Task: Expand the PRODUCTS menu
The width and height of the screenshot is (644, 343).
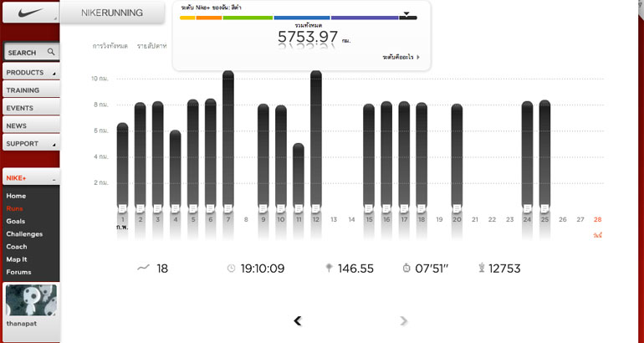Action: pyautogui.click(x=30, y=73)
